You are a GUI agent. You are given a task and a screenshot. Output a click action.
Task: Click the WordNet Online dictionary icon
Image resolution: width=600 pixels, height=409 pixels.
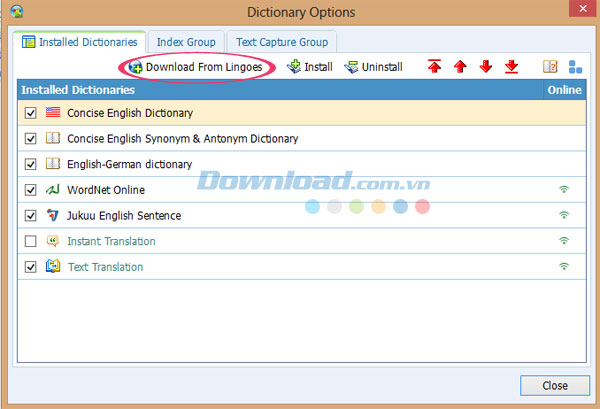[x=53, y=190]
